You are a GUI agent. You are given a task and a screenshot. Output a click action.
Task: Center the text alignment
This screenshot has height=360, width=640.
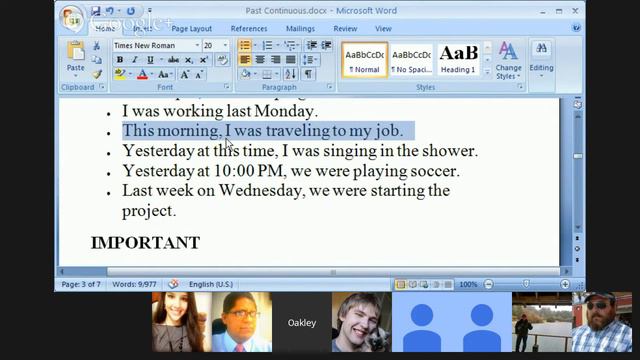260,60
